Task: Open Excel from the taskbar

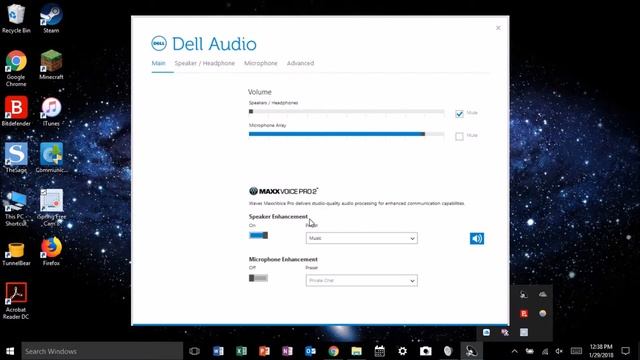Action: click(241, 351)
